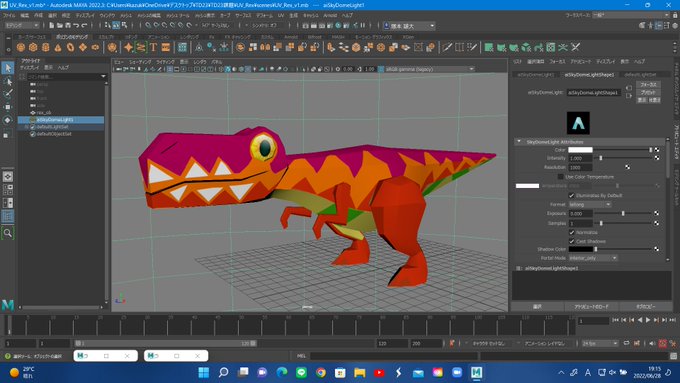The height and width of the screenshot is (383, 680).
Task: Click the super ellipse star shelf icon
Action: point(128,47)
